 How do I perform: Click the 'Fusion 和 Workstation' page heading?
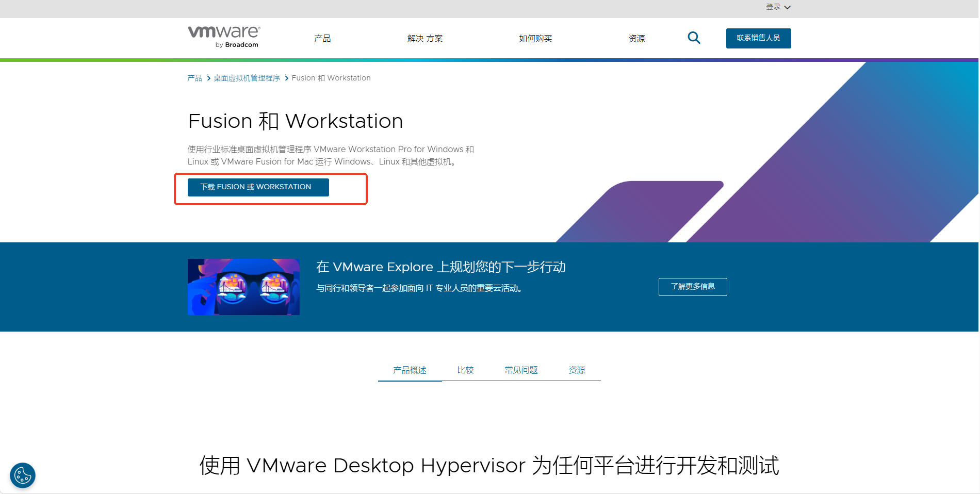click(296, 121)
